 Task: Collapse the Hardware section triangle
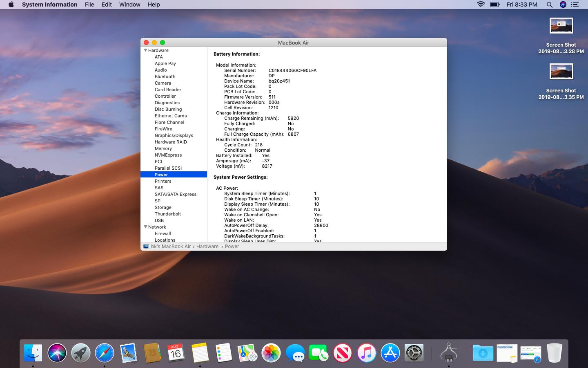(x=145, y=50)
